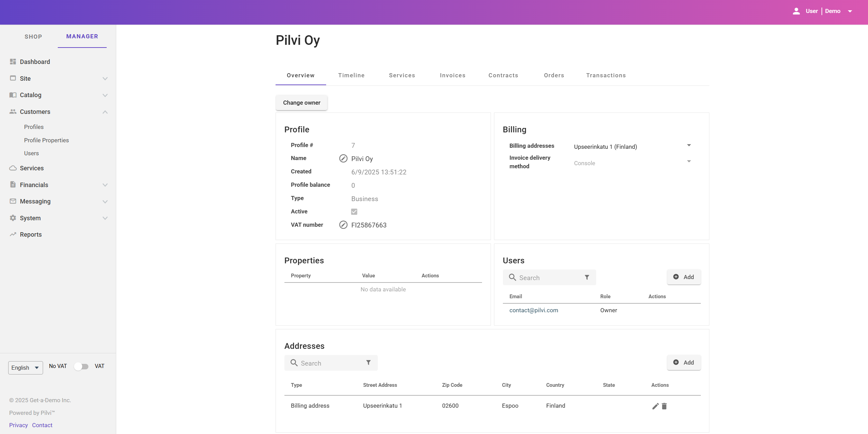Viewport: 868px width, 434px height.
Task: Click pencil icon to edit billing address
Action: [x=655, y=406]
